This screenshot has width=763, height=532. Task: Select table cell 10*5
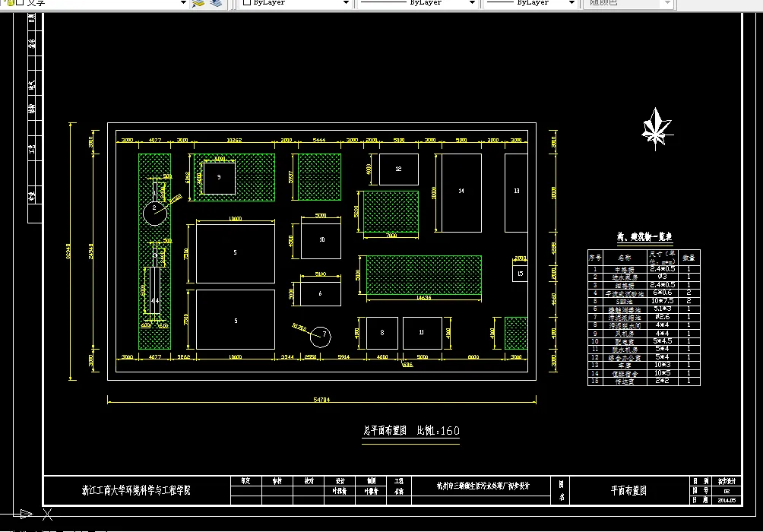(662, 373)
